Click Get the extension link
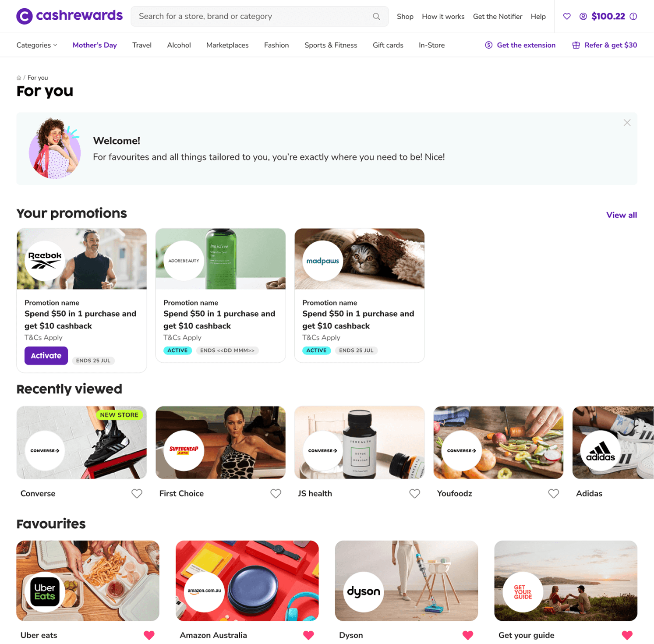Screen dimensions: 654x644 520,45
